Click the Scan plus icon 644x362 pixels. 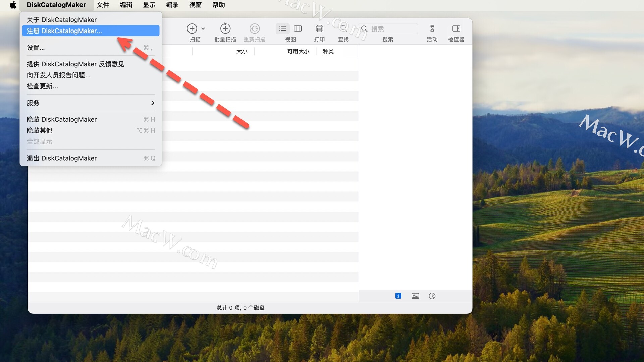tap(192, 28)
